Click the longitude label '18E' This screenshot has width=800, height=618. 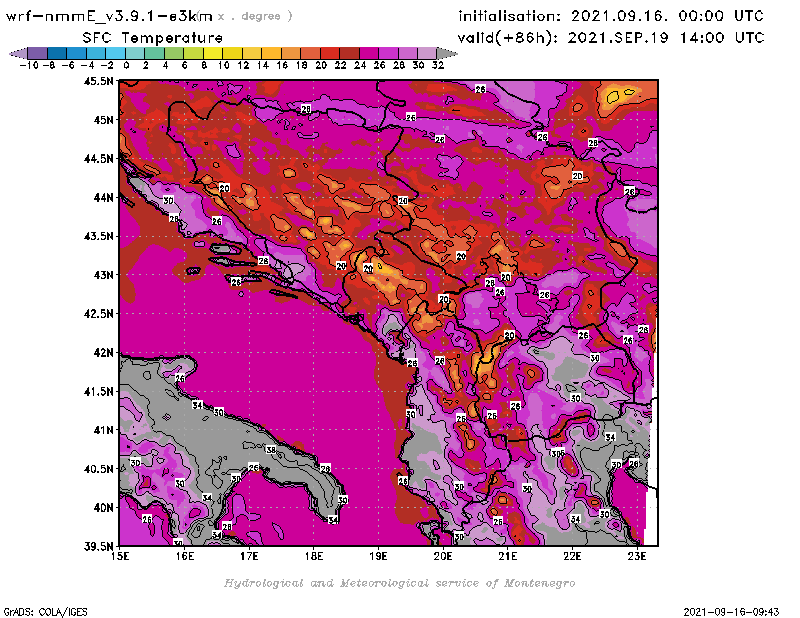coord(314,556)
